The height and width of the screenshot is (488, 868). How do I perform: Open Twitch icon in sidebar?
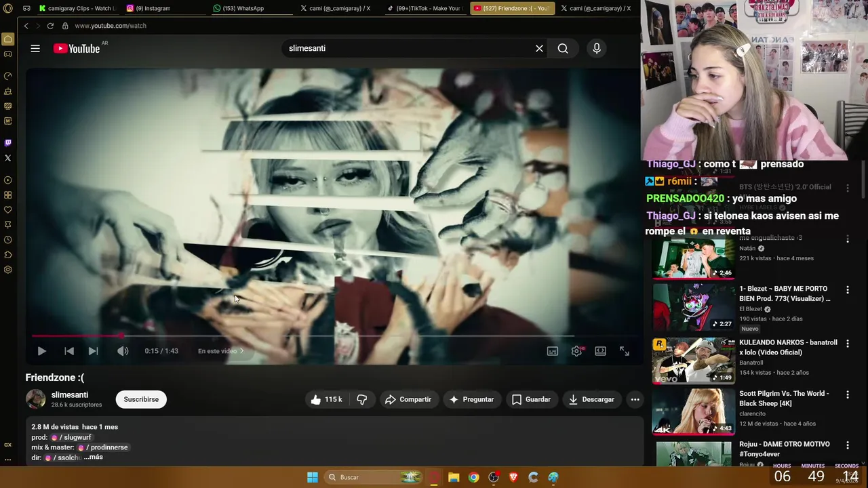[x=8, y=143]
